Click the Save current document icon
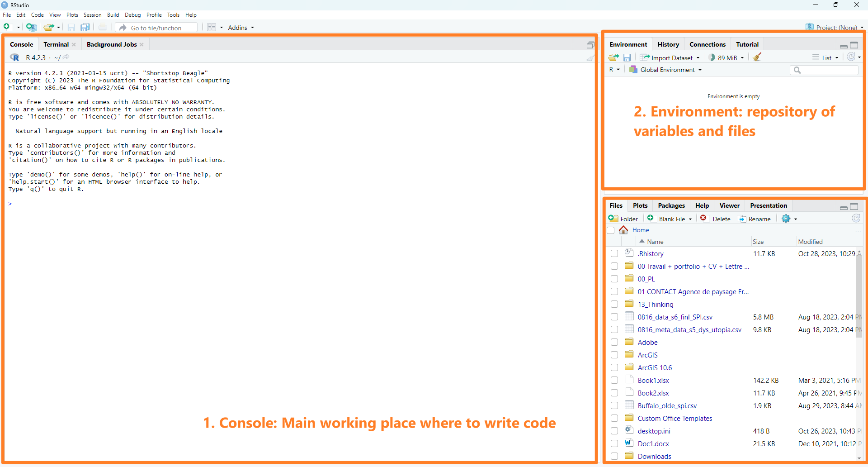This screenshot has height=467, width=868. point(71,28)
